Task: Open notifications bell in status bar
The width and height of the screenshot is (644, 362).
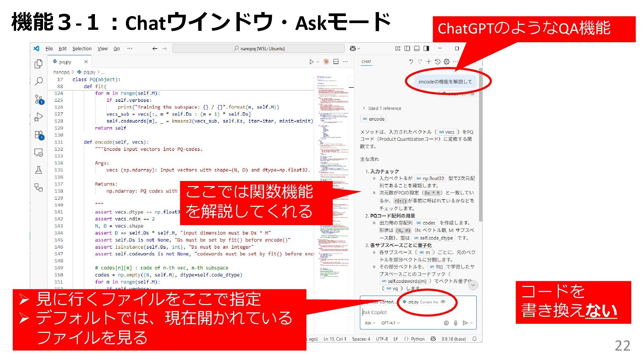Action: click(474, 339)
